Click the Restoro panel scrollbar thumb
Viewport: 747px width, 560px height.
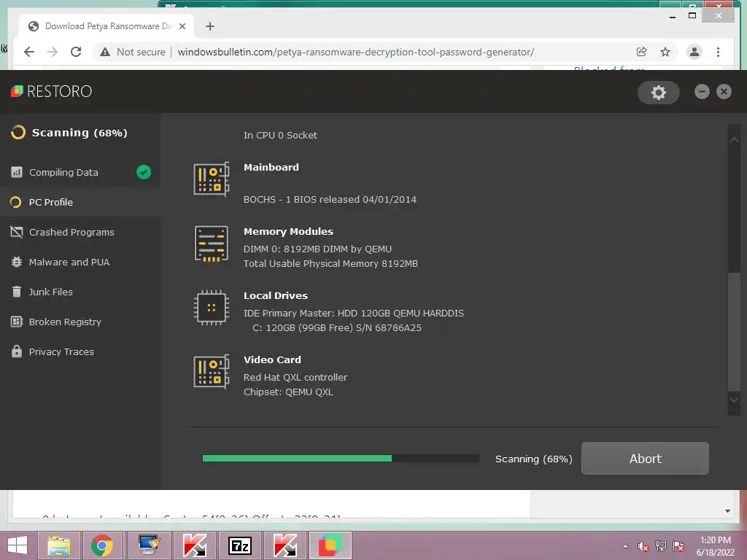734,332
